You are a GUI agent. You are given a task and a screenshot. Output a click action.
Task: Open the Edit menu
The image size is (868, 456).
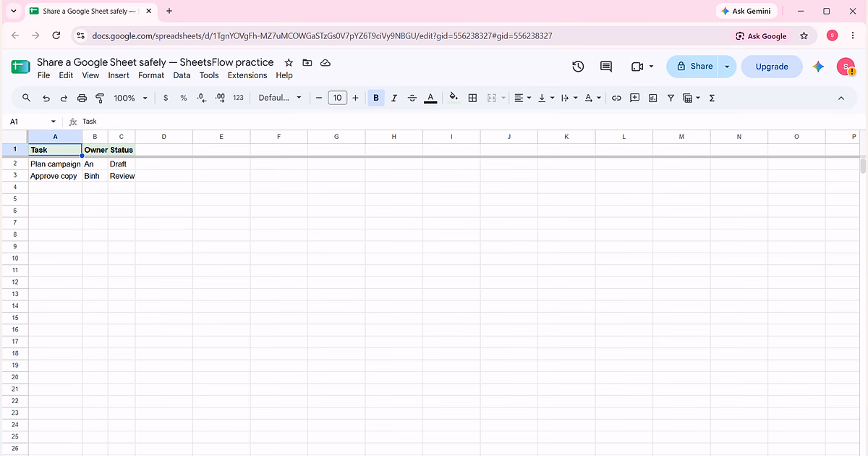[x=66, y=75]
